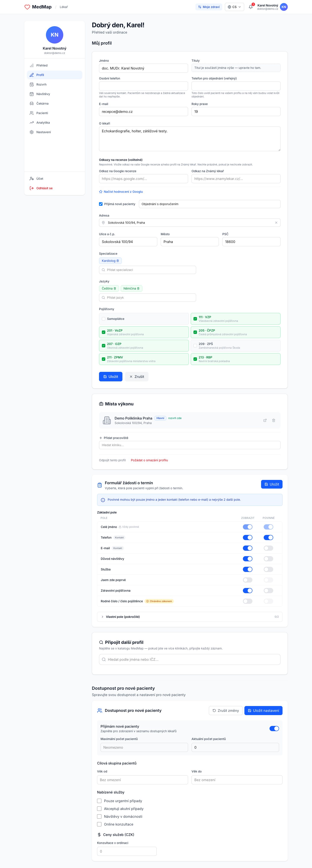Click Uložit nastavení button
Screen dimensions: 312x868
pos(263,711)
